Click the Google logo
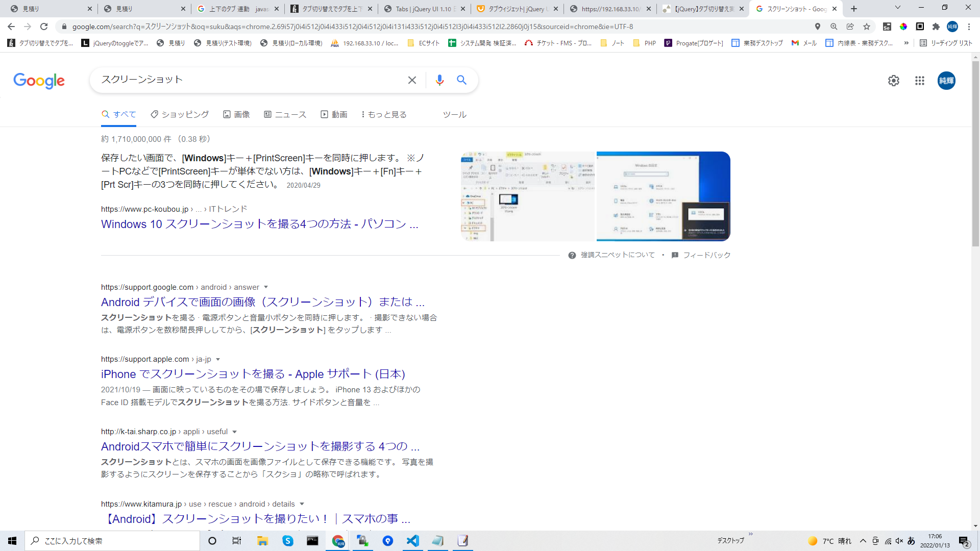 click(39, 81)
